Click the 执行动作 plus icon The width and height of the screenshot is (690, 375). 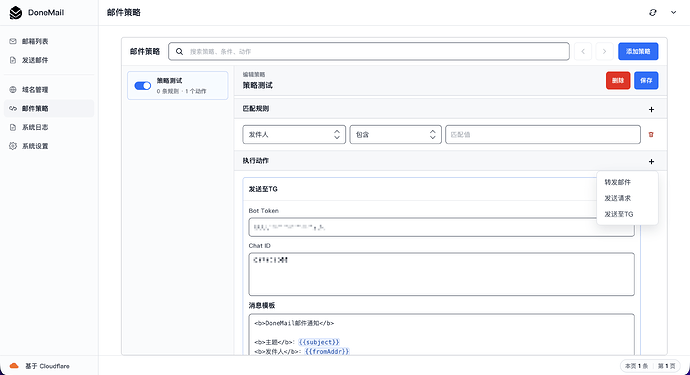coord(651,162)
